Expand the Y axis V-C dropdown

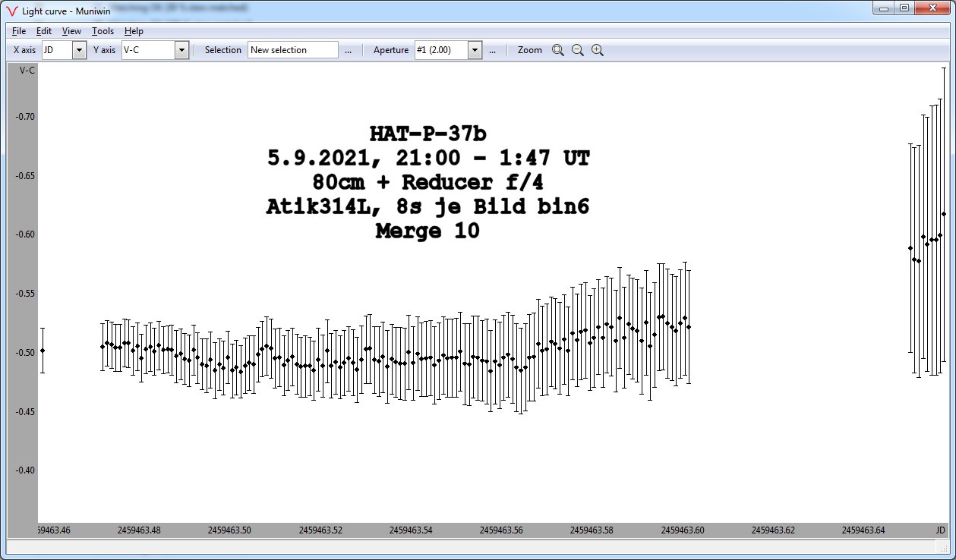[x=181, y=50]
